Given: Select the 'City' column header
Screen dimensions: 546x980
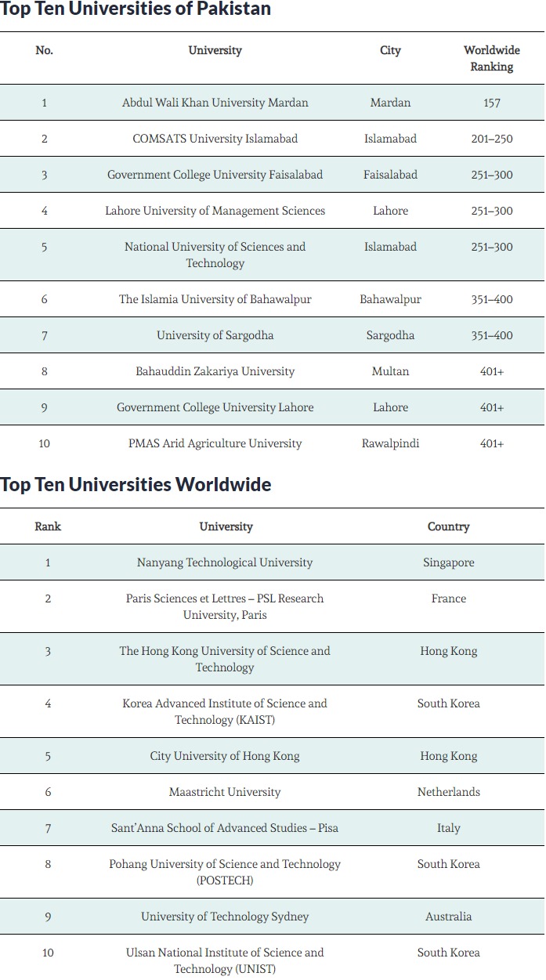Looking at the screenshot, I should coord(390,50).
